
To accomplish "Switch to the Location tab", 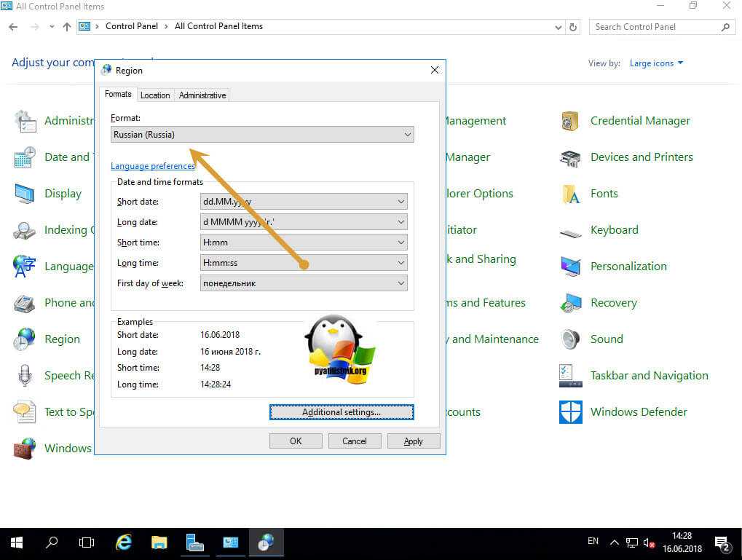I will (155, 95).
